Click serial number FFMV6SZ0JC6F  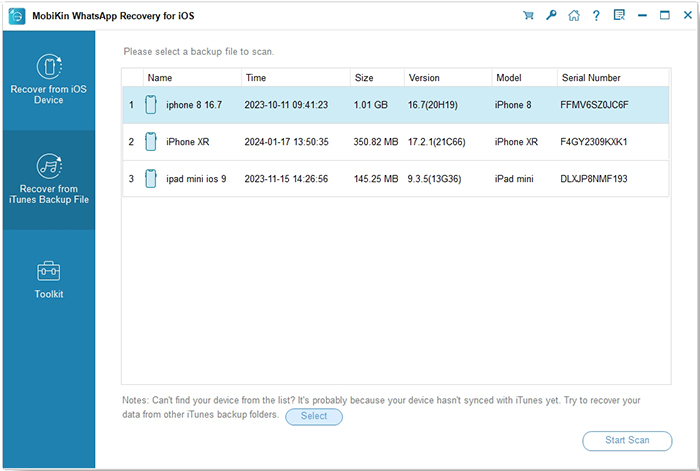[x=594, y=105]
